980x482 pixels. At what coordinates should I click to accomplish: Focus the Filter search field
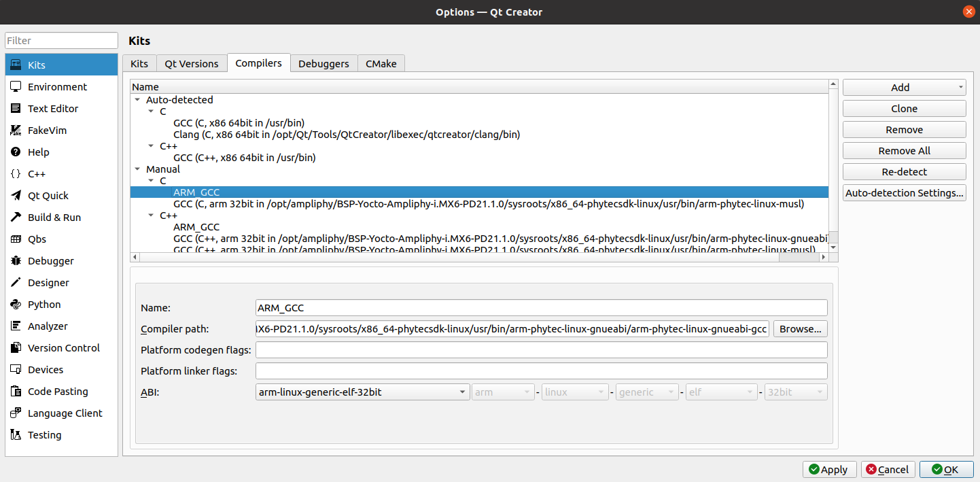(x=62, y=41)
